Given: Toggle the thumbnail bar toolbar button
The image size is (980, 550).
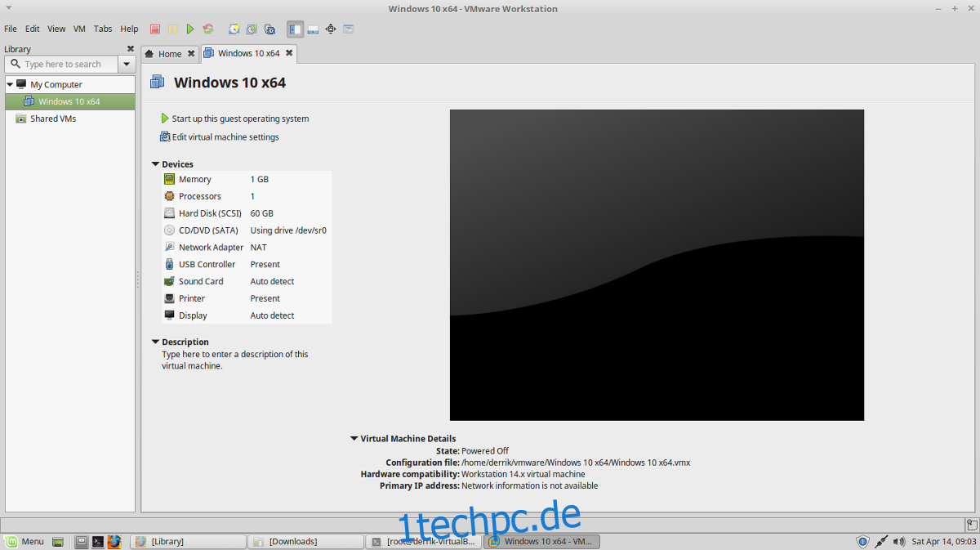Looking at the screenshot, I should (x=313, y=29).
